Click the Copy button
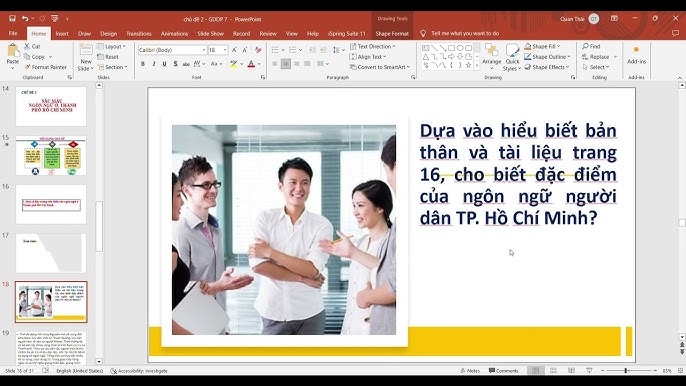This screenshot has width=686, height=386. pyautogui.click(x=38, y=56)
